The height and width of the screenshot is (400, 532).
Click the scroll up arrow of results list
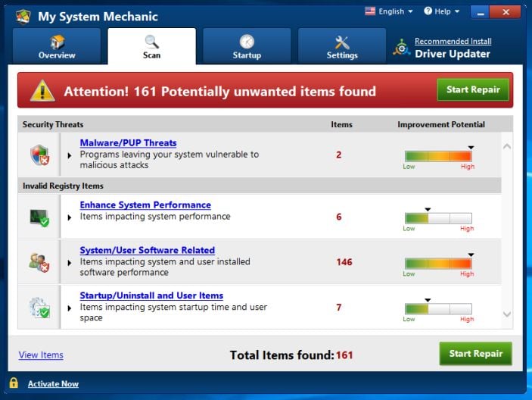tap(507, 147)
